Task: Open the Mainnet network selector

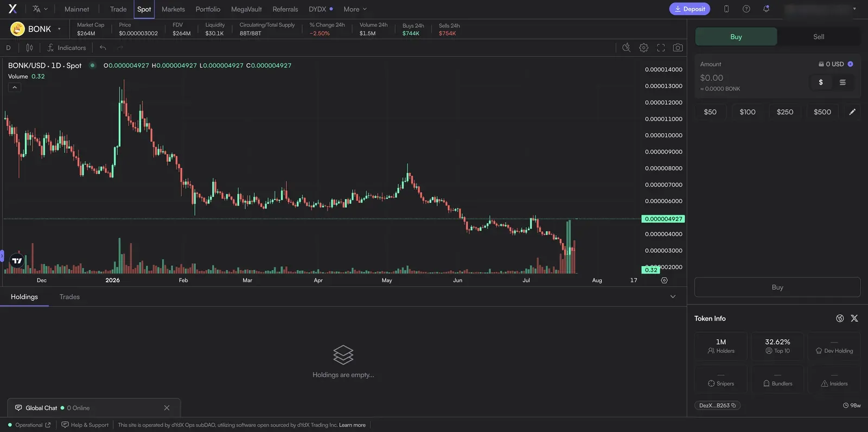Action: point(76,9)
